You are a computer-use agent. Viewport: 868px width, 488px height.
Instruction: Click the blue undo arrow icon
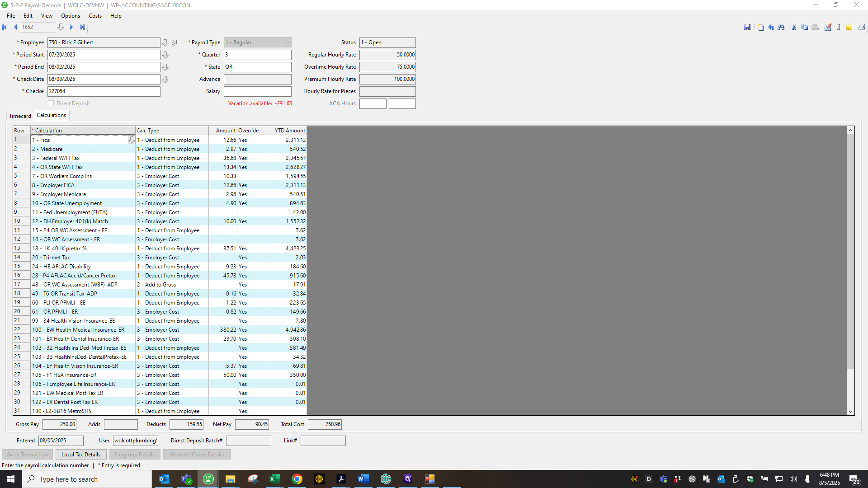tap(771, 28)
